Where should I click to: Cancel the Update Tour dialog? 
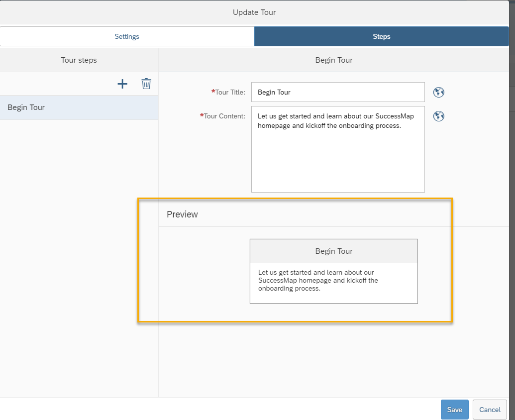click(490, 410)
